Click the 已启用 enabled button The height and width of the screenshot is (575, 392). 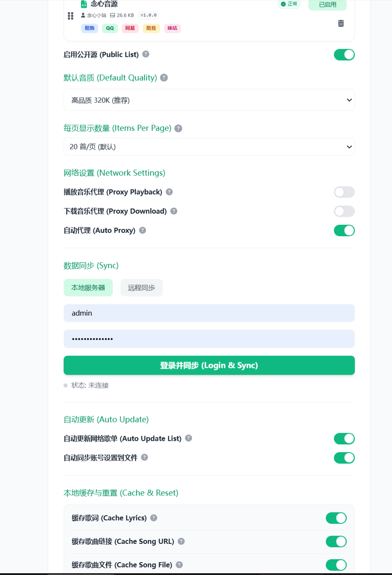click(x=328, y=5)
